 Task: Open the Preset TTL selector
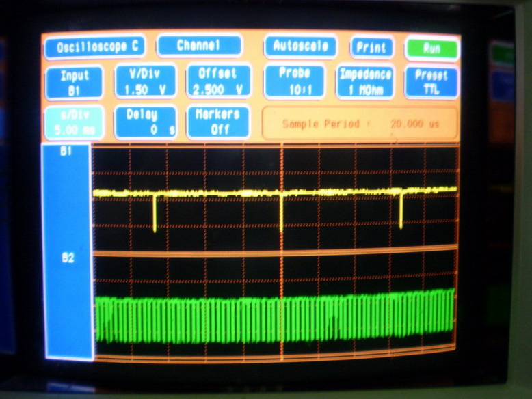[x=431, y=82]
